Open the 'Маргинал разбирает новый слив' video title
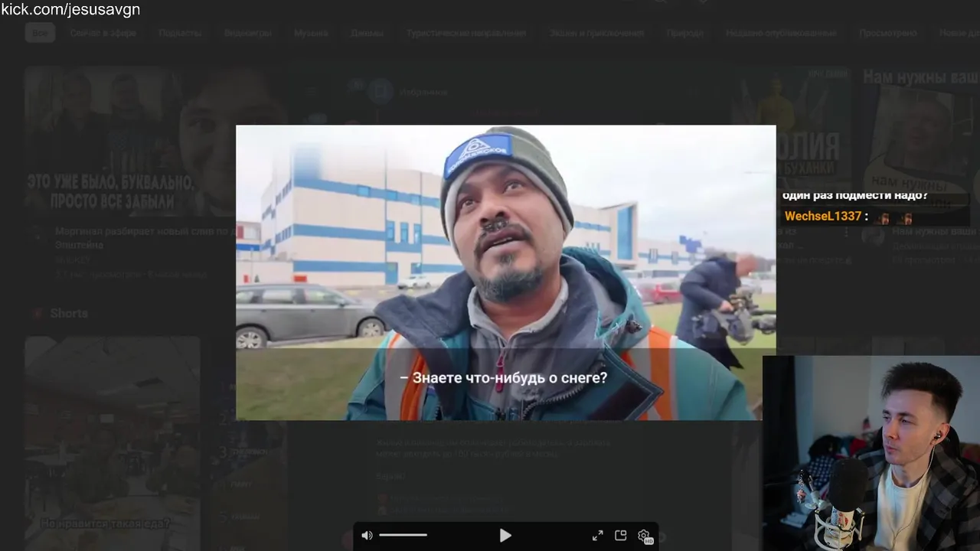Image resolution: width=980 pixels, height=551 pixels. point(145,237)
